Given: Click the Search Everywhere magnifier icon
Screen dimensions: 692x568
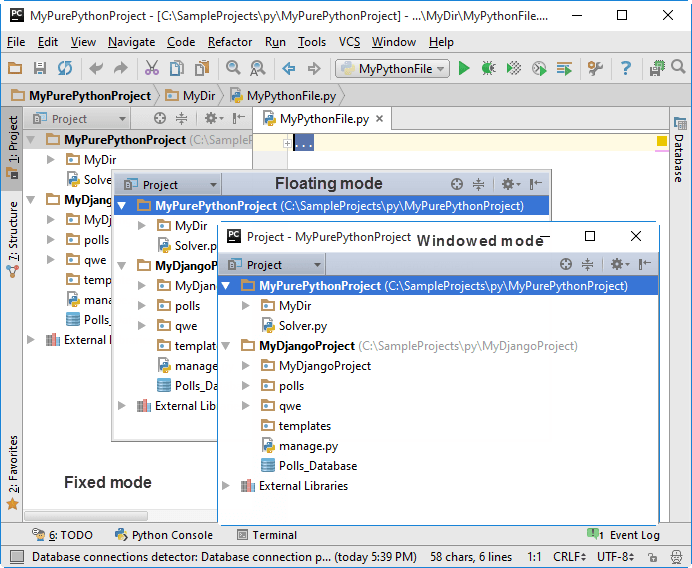Looking at the screenshot, I should (678, 68).
